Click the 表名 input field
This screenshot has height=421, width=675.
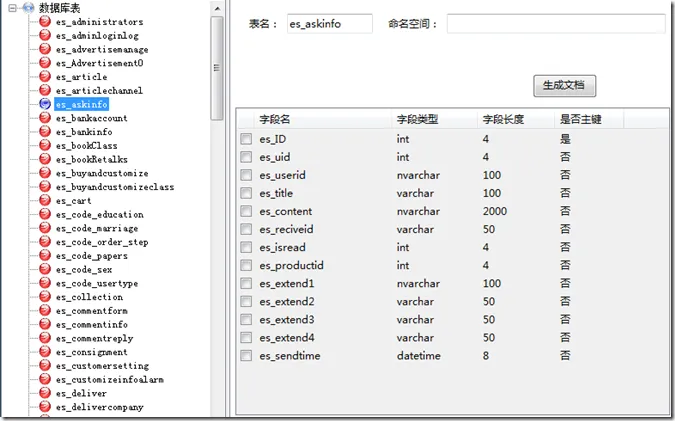pyautogui.click(x=330, y=24)
